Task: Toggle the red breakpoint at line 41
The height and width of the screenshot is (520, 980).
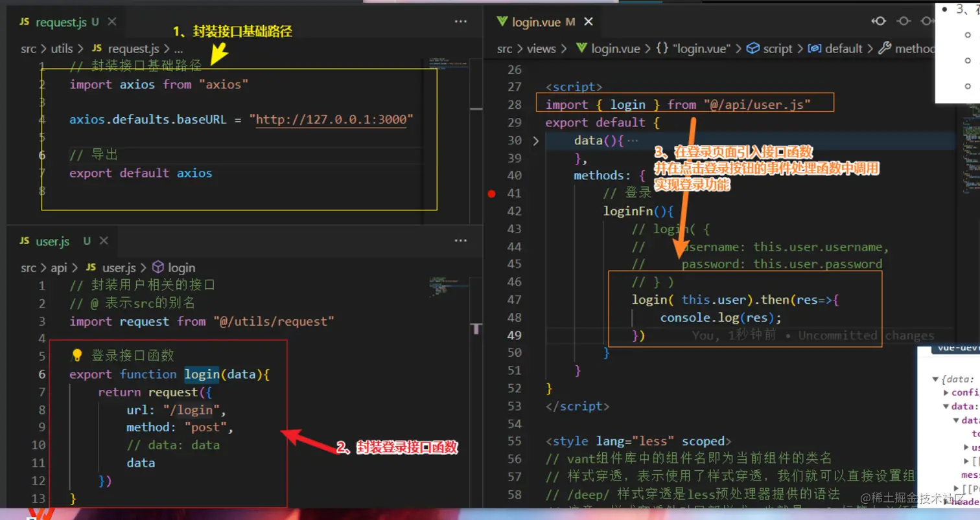Action: click(492, 194)
